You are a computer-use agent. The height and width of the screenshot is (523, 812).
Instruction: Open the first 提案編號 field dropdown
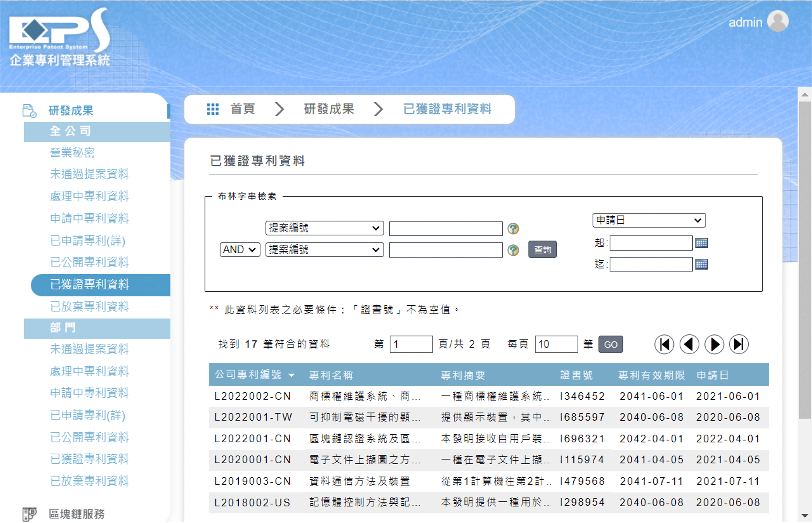(x=324, y=228)
